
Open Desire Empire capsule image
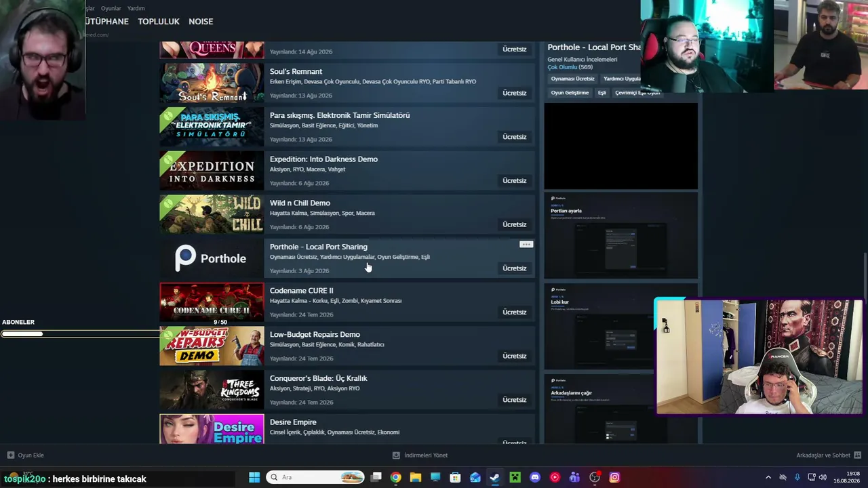point(212,429)
